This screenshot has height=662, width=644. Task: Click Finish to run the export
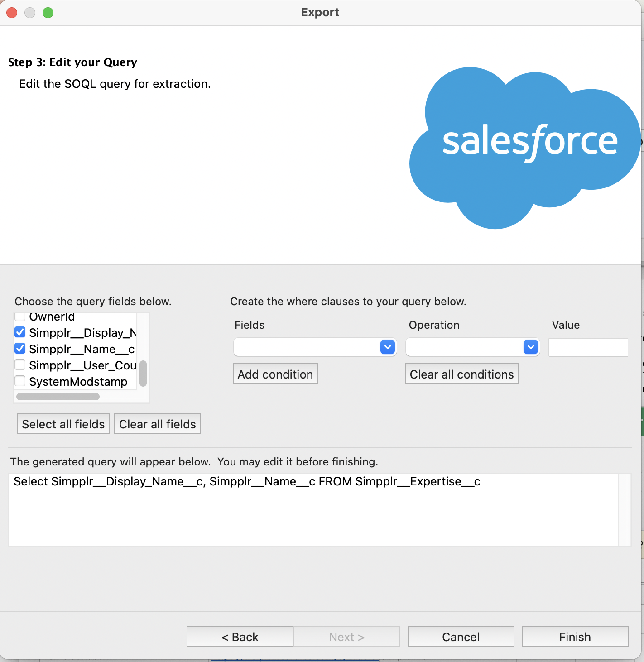pyautogui.click(x=575, y=637)
